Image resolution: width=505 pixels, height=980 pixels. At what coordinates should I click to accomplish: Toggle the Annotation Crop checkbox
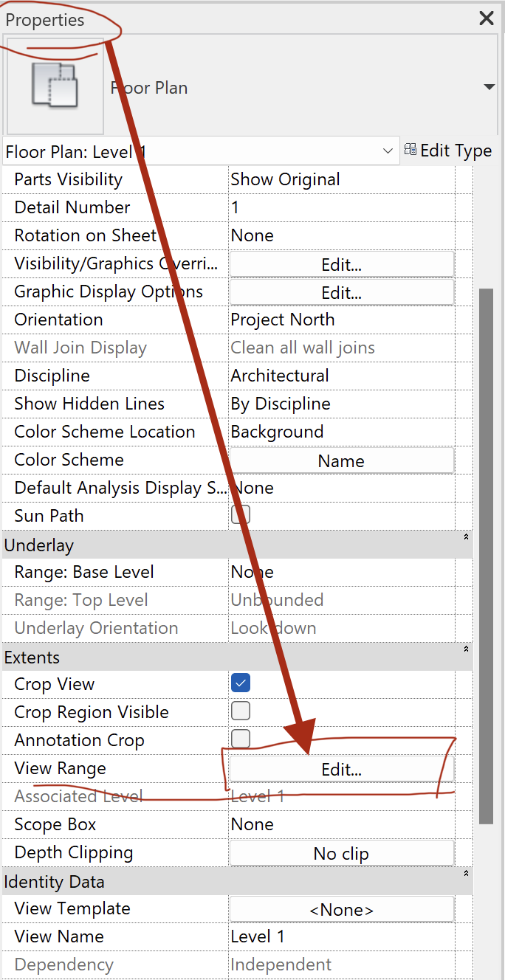coord(241,739)
